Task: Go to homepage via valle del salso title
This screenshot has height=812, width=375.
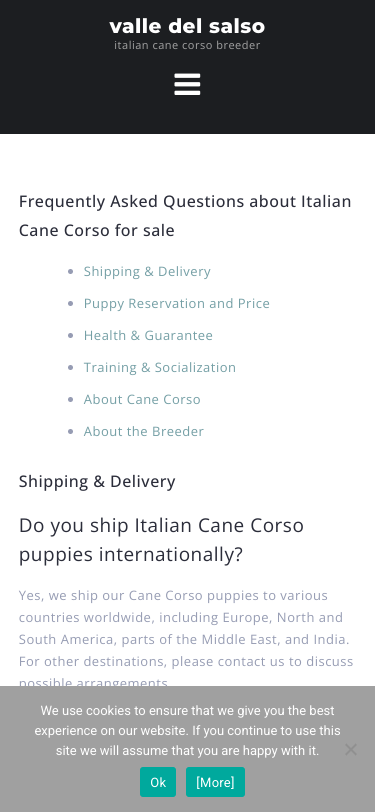Action: click(x=187, y=26)
